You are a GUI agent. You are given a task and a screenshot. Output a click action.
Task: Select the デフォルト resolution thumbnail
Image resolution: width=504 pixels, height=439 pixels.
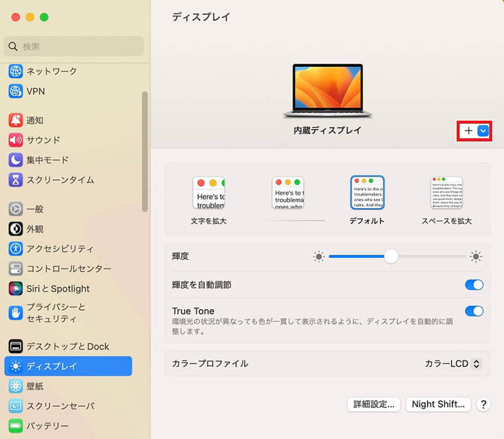(367, 192)
